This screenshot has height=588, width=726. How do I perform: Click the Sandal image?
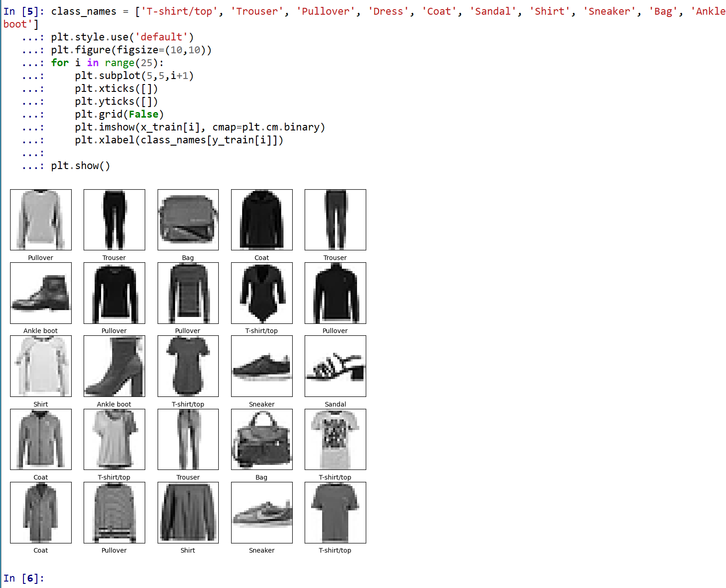pos(335,366)
